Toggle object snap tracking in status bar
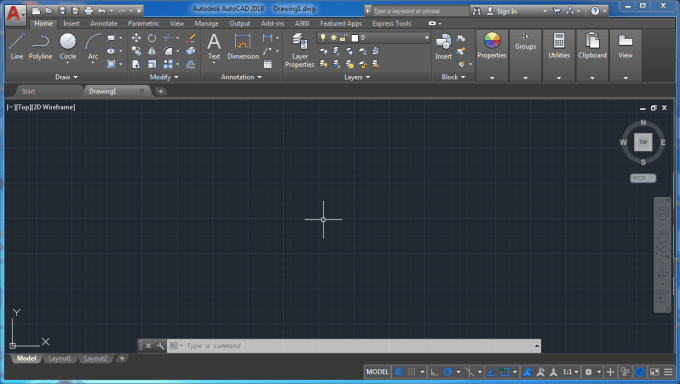The width and height of the screenshot is (680, 384). 491,372
